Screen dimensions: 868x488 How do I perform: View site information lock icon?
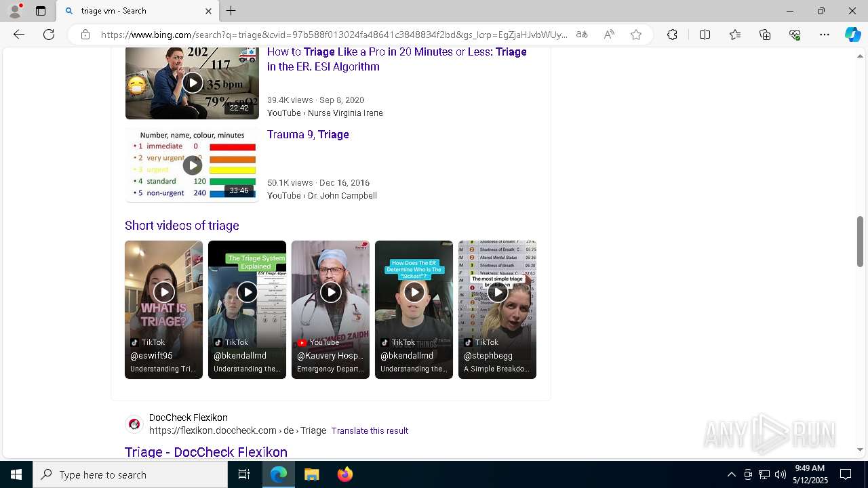85,35
